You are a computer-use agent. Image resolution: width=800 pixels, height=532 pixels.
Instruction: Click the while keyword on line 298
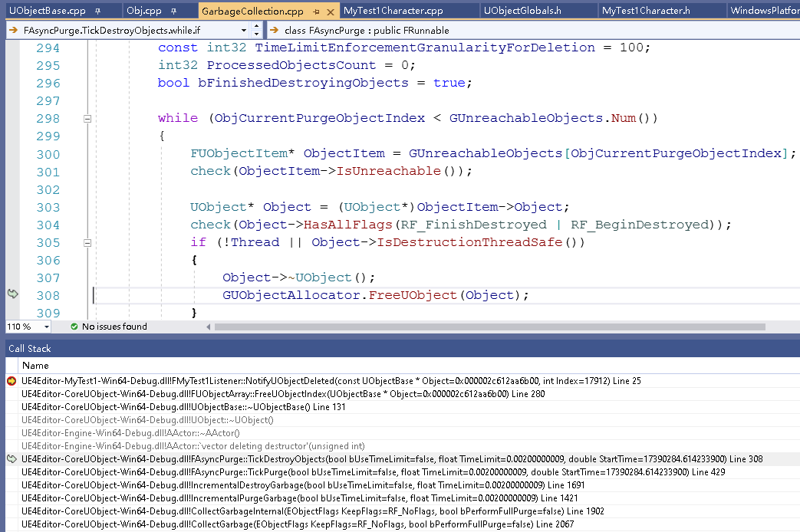point(177,118)
